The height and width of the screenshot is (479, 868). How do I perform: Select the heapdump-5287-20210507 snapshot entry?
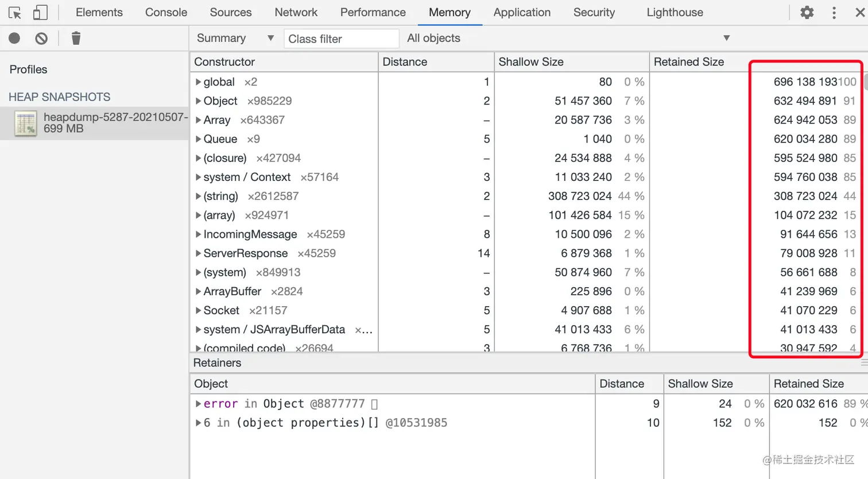[95, 123]
